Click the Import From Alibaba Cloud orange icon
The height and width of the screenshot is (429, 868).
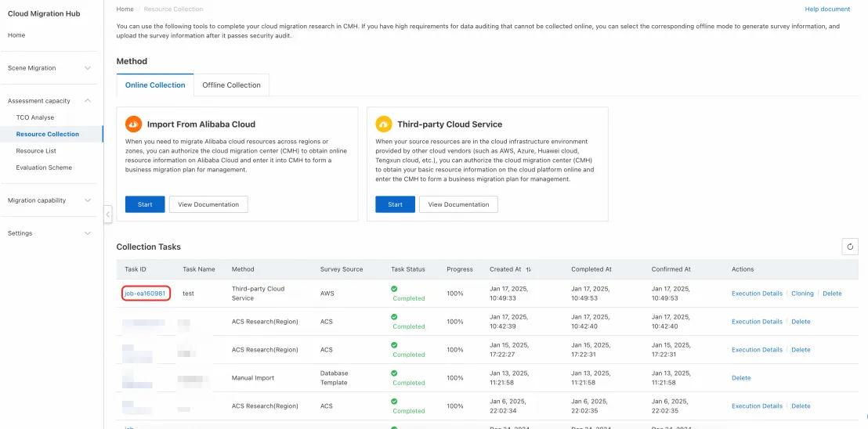(134, 124)
